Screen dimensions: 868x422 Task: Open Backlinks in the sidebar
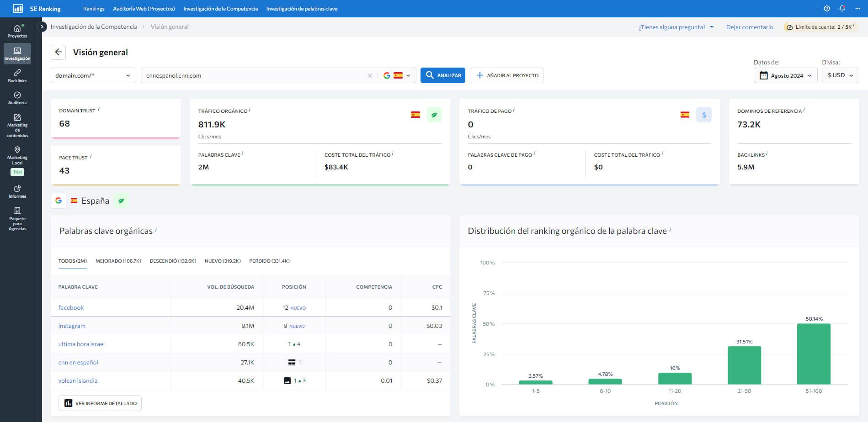(17, 76)
